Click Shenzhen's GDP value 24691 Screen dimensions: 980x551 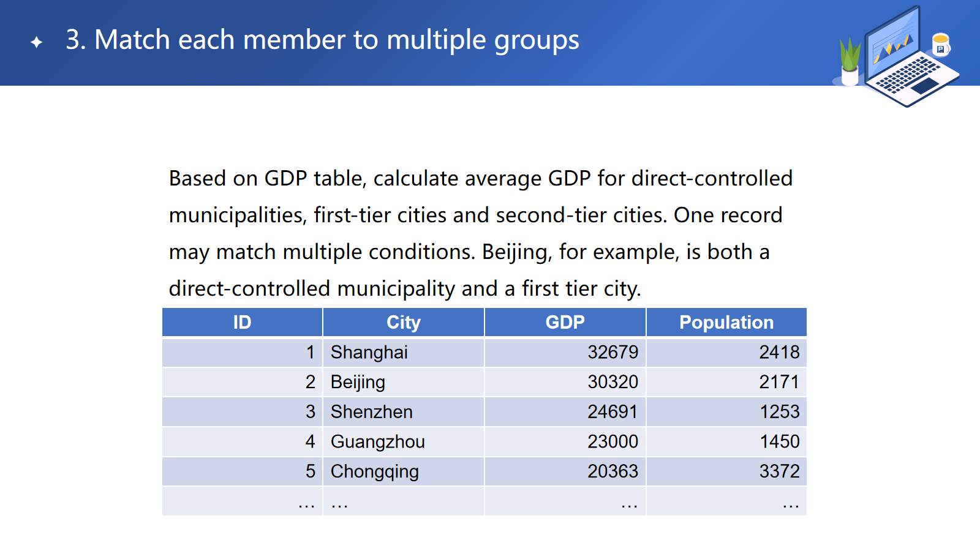pyautogui.click(x=612, y=412)
